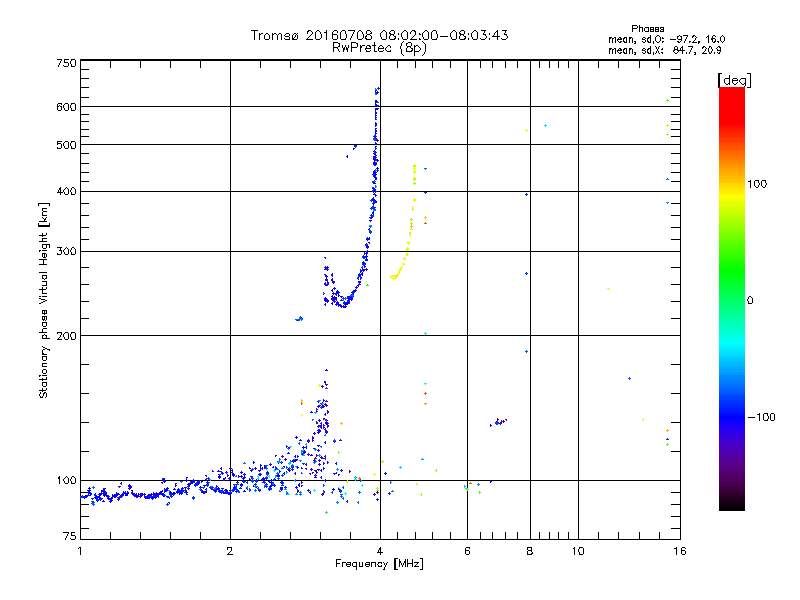The width and height of the screenshot is (800, 600).
Task: Click the subtitle 'RwPretec (8p)'
Action: (x=379, y=48)
